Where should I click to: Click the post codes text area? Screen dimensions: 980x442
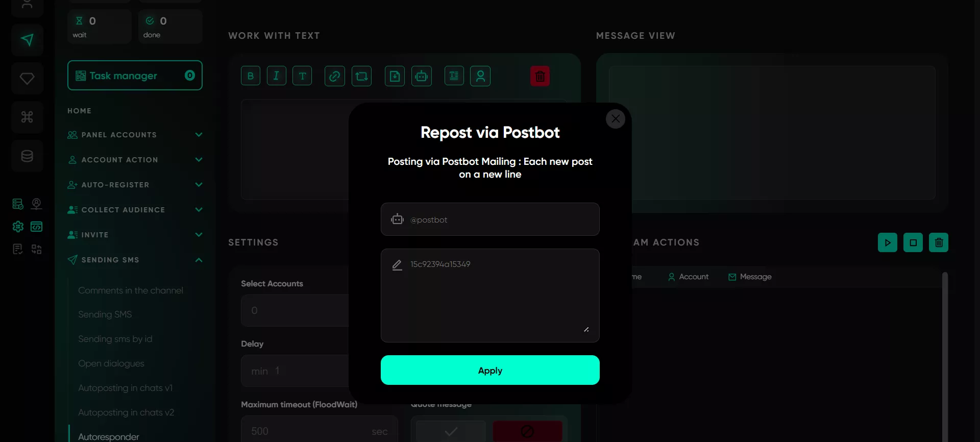pyautogui.click(x=490, y=296)
